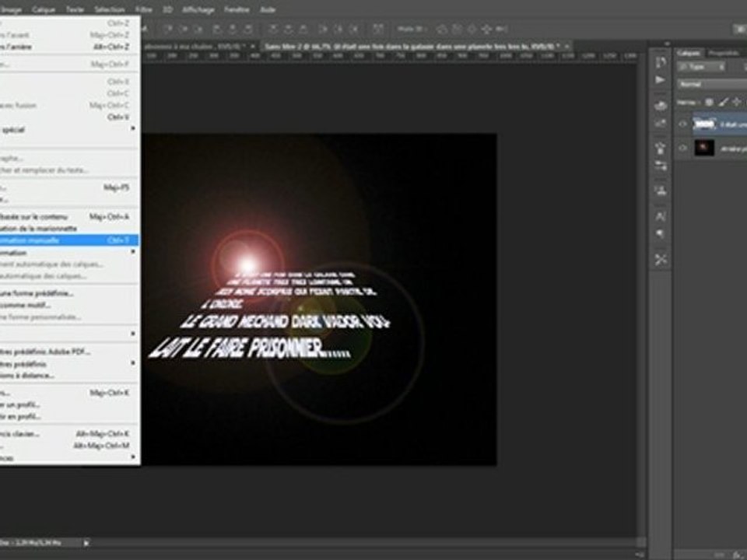
Task: Open status bar info arrow popup
Action: (86, 542)
